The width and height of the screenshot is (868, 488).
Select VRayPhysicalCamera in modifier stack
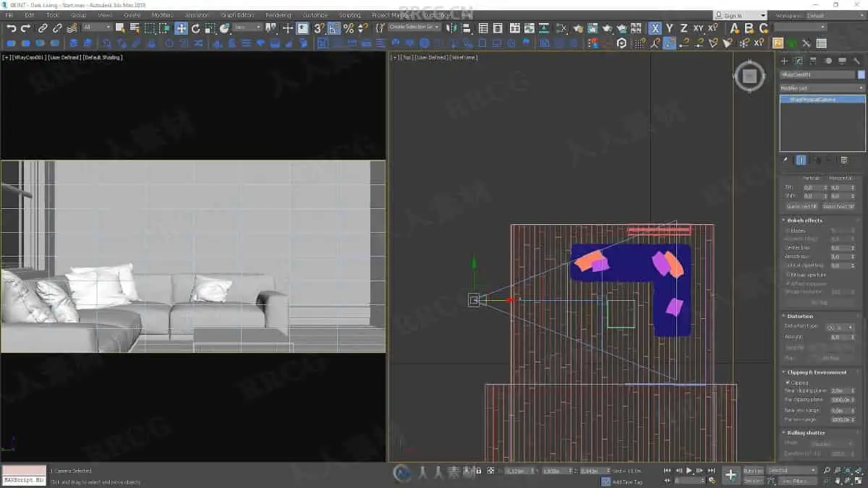click(822, 99)
